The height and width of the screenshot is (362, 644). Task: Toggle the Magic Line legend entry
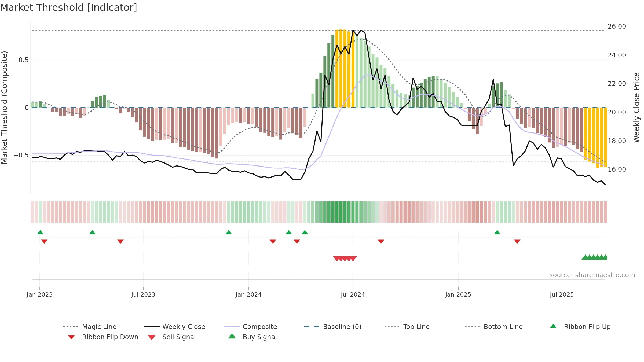90,327
